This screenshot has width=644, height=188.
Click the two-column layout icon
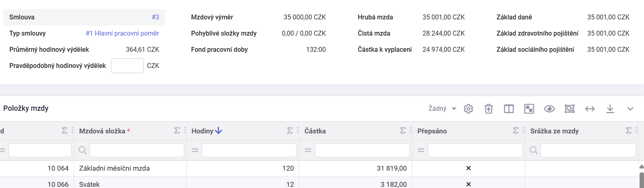[x=509, y=109]
